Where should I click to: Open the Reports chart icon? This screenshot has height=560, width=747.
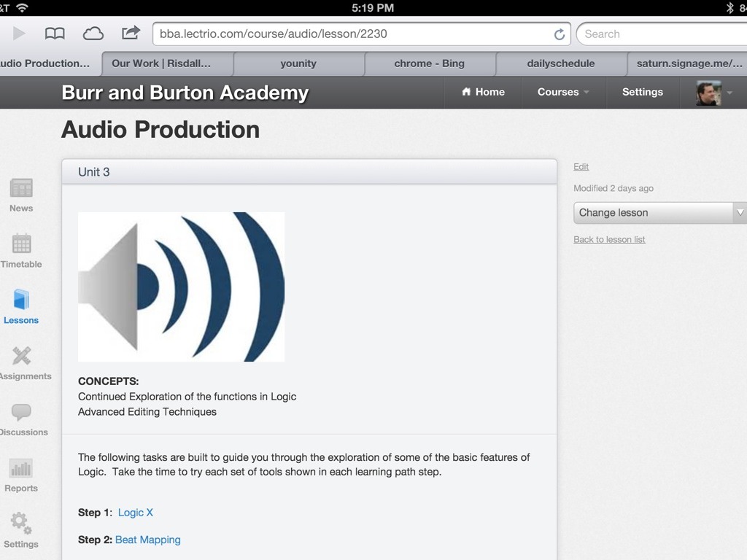pyautogui.click(x=21, y=469)
